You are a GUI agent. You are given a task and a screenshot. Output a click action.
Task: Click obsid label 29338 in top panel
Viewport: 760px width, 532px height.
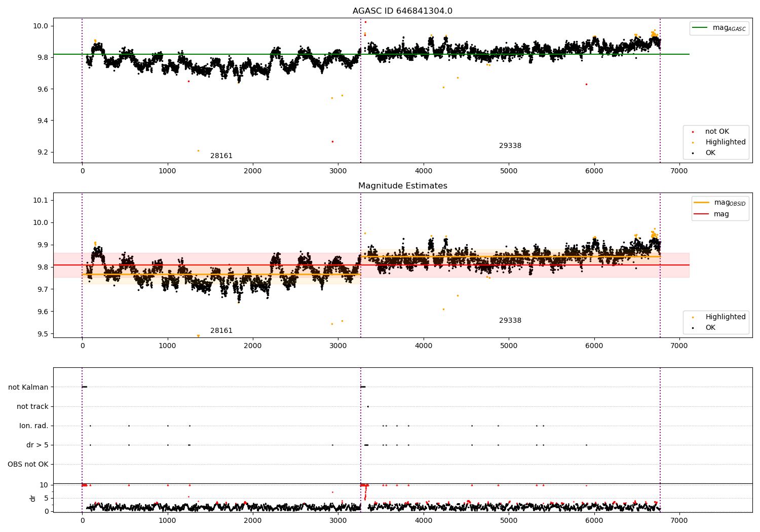tap(510, 146)
